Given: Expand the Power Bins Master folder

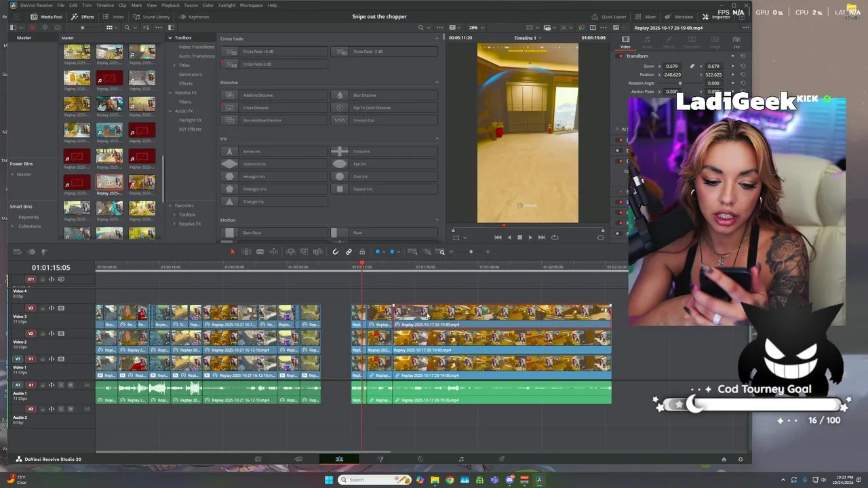Looking at the screenshot, I should 12,175.
